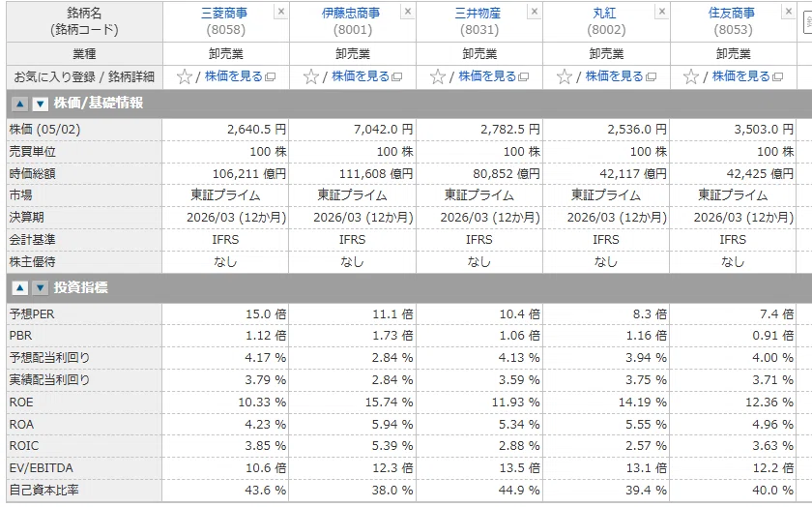Select 予想配当利回り value 4.17 %
This screenshot has width=812, height=507.
tap(265, 358)
